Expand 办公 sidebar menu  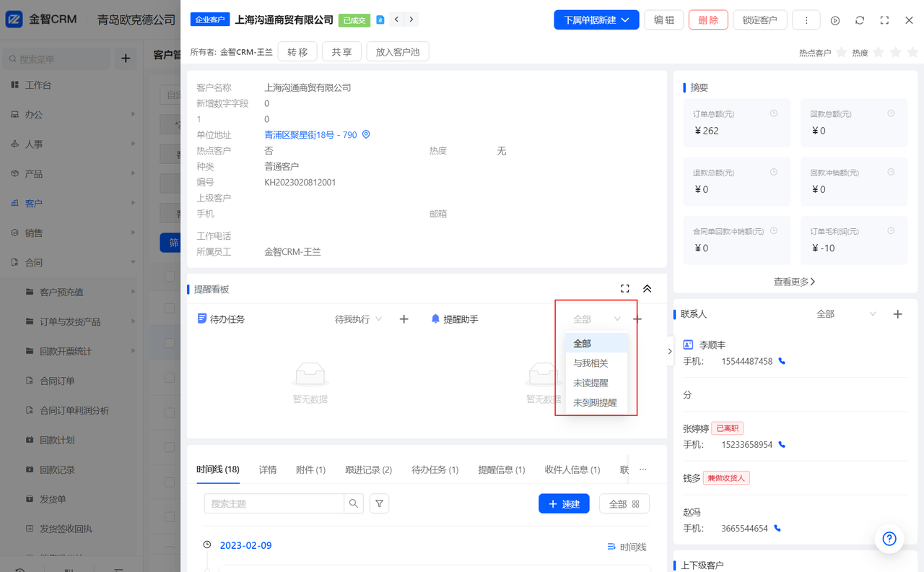72,114
